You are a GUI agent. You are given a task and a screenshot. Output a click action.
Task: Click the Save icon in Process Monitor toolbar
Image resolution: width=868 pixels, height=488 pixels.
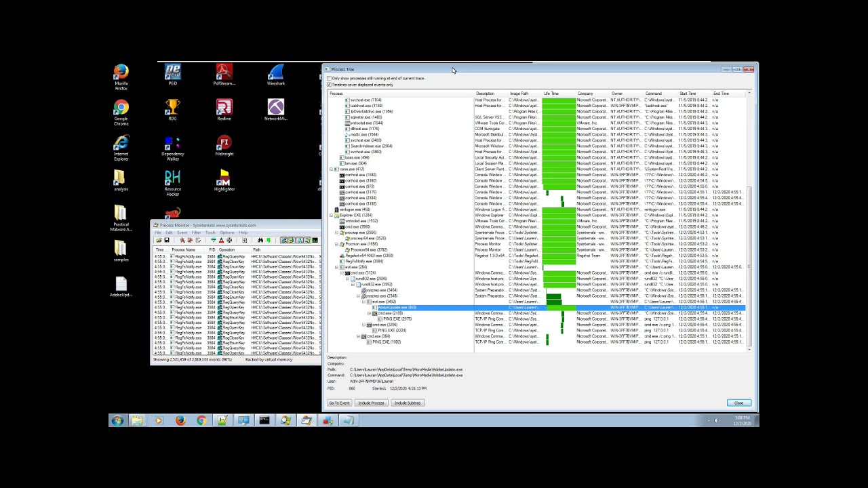167,241
